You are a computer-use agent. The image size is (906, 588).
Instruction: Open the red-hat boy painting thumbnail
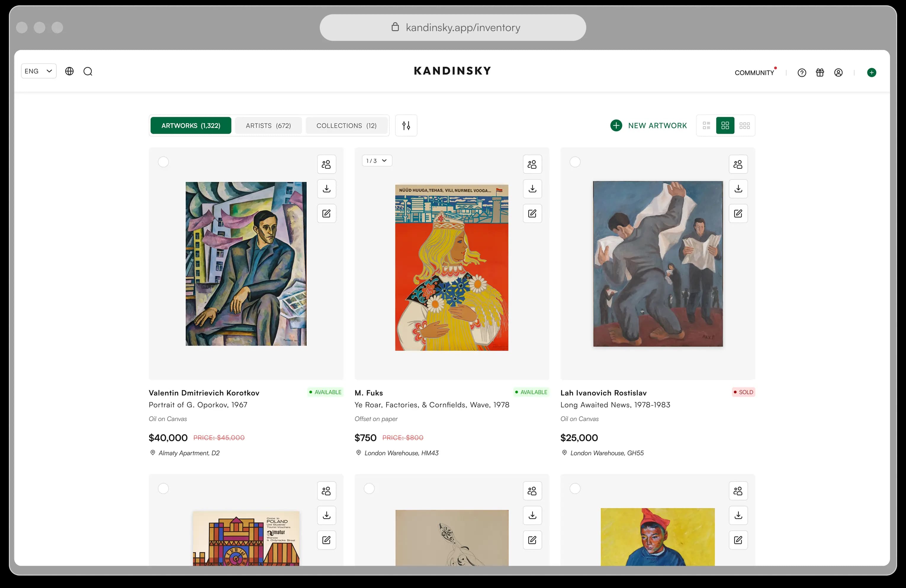(x=658, y=536)
